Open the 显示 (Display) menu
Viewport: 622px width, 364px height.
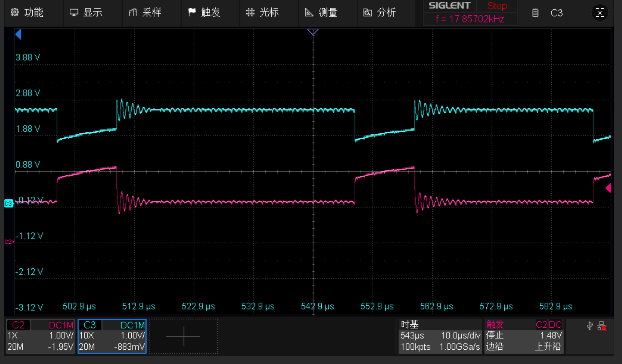(93, 13)
